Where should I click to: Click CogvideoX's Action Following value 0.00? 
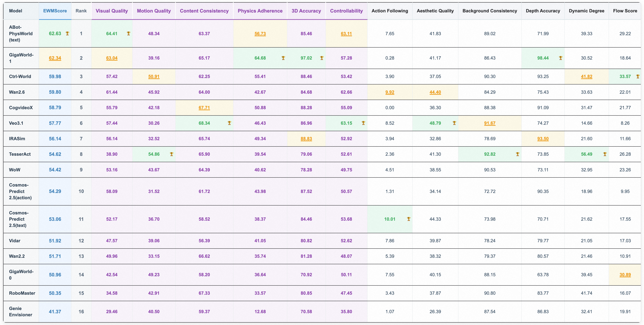pyautogui.click(x=390, y=108)
